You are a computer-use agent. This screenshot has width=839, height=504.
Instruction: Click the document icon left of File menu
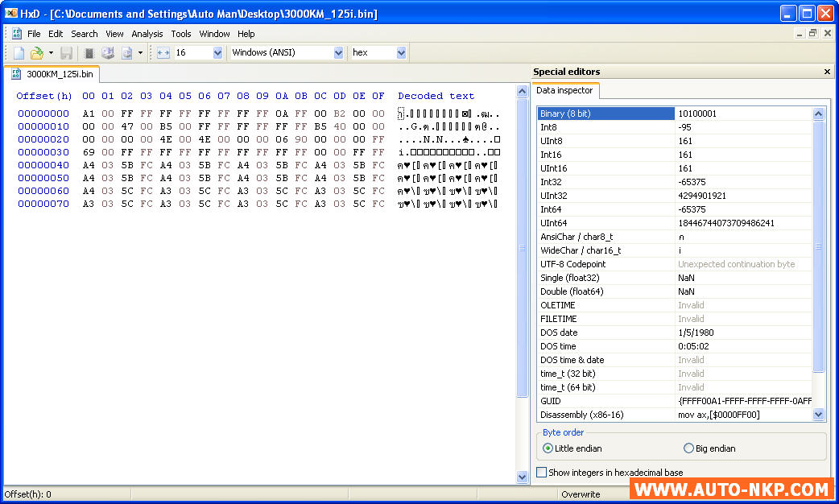coord(17,34)
